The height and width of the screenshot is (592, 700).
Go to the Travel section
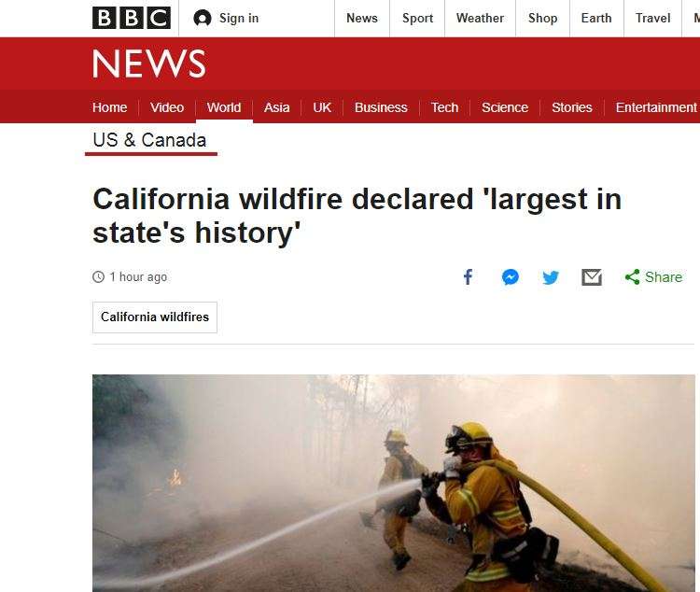point(652,19)
